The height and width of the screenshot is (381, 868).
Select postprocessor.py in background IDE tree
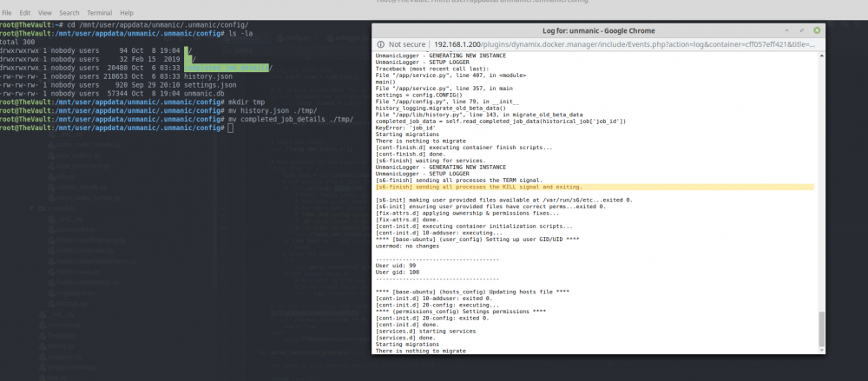pos(71,367)
